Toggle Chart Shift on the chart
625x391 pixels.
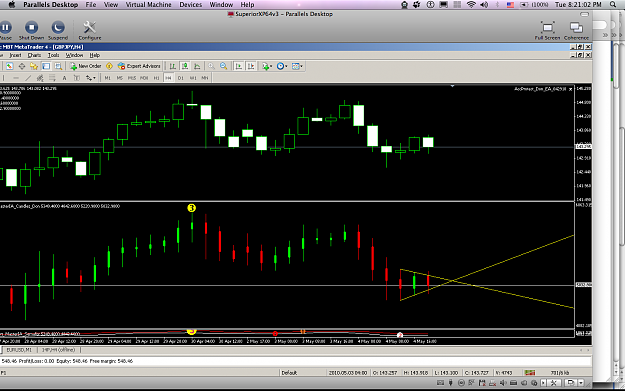[251, 66]
